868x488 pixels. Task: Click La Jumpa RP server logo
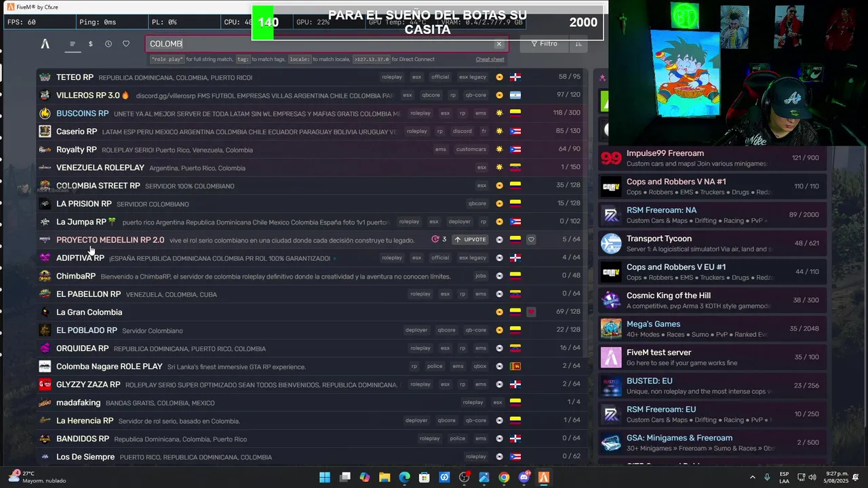click(x=45, y=222)
